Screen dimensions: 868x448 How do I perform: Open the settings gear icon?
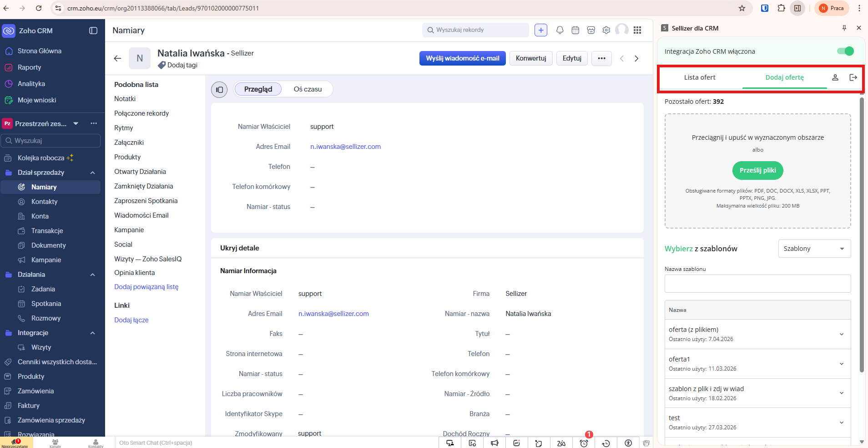pyautogui.click(x=606, y=30)
